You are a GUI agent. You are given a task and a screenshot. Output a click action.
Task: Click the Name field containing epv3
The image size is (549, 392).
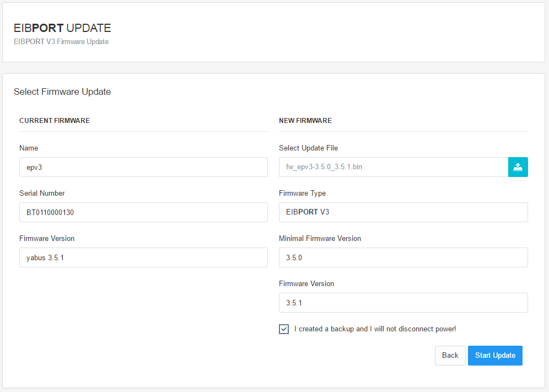[x=143, y=167]
